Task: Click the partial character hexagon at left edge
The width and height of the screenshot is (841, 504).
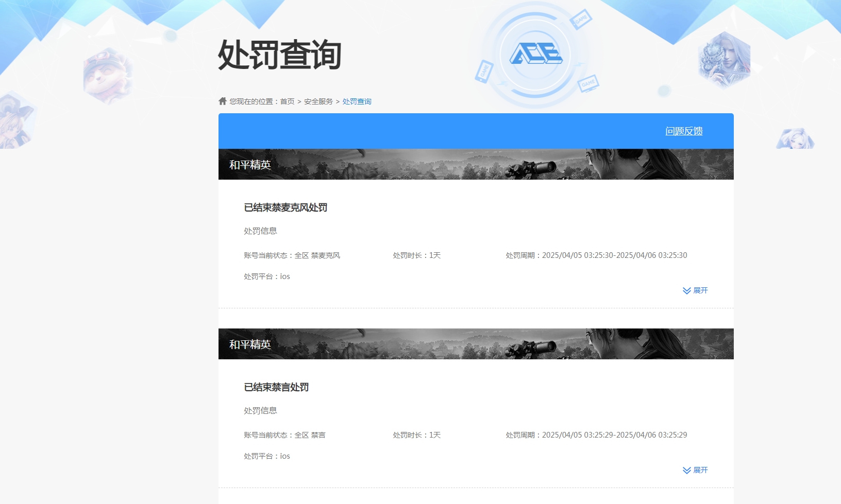Action: point(15,121)
